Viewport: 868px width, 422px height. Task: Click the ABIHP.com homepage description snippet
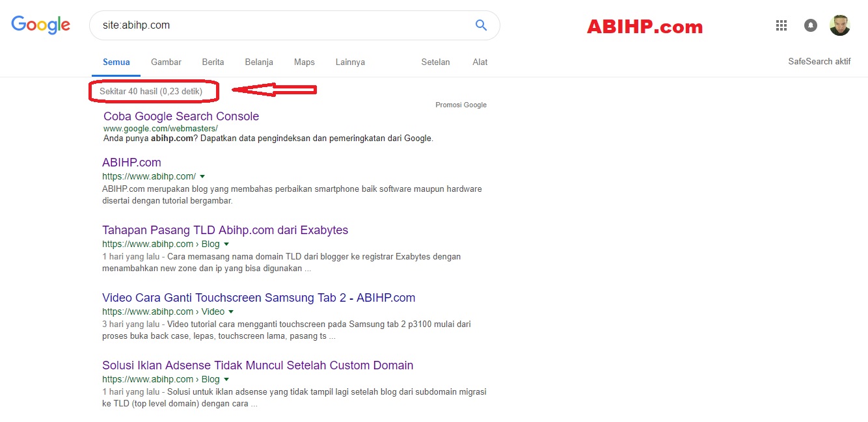[x=292, y=195]
